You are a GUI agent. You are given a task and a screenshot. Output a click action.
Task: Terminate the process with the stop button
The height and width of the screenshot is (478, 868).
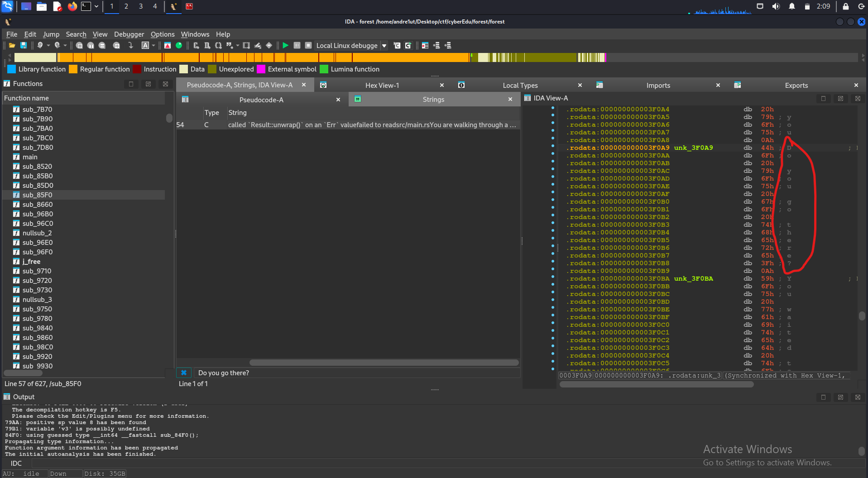(308, 45)
